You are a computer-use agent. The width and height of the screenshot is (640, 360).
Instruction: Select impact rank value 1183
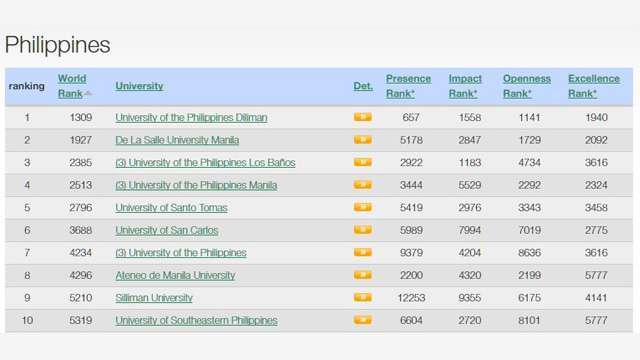pyautogui.click(x=470, y=162)
